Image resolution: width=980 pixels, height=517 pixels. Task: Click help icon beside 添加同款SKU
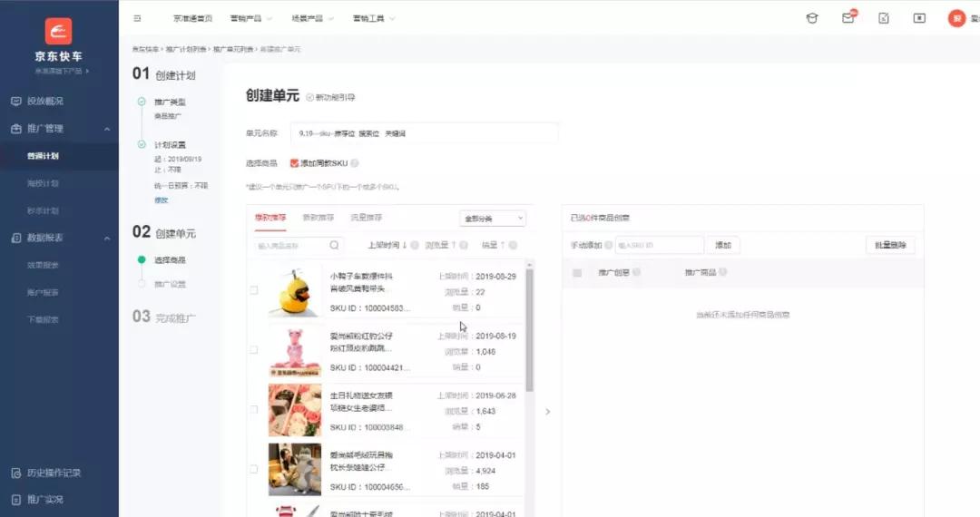click(x=355, y=163)
